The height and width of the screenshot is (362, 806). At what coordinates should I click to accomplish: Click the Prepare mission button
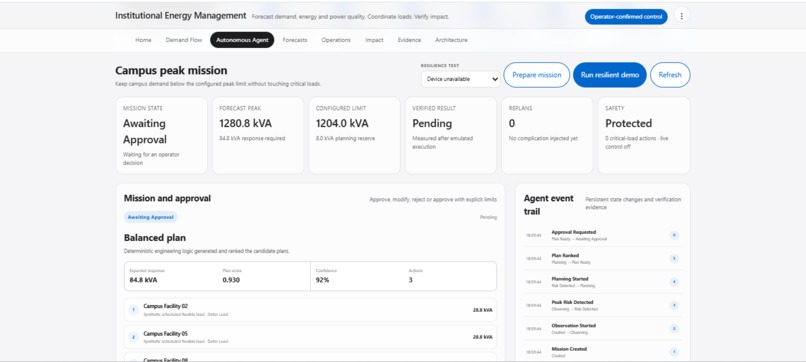pos(537,75)
